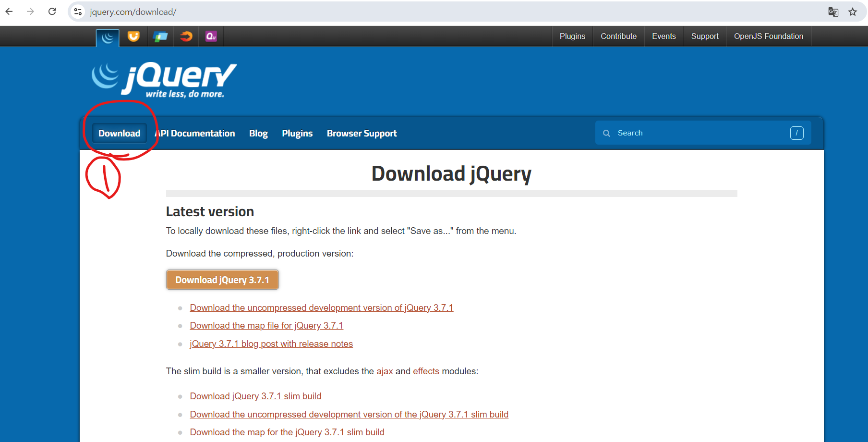The width and height of the screenshot is (868, 442).
Task: Download the map file for jQuery 3.7.1
Action: click(266, 325)
